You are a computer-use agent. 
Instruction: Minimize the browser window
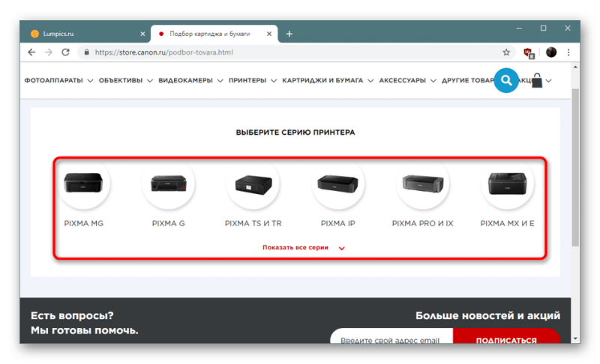click(519, 28)
